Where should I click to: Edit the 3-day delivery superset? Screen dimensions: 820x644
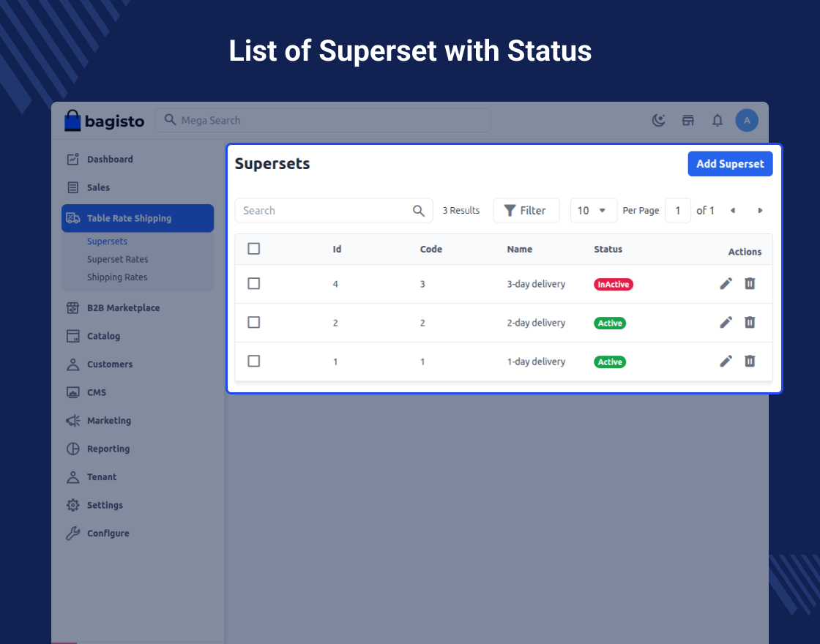(726, 284)
